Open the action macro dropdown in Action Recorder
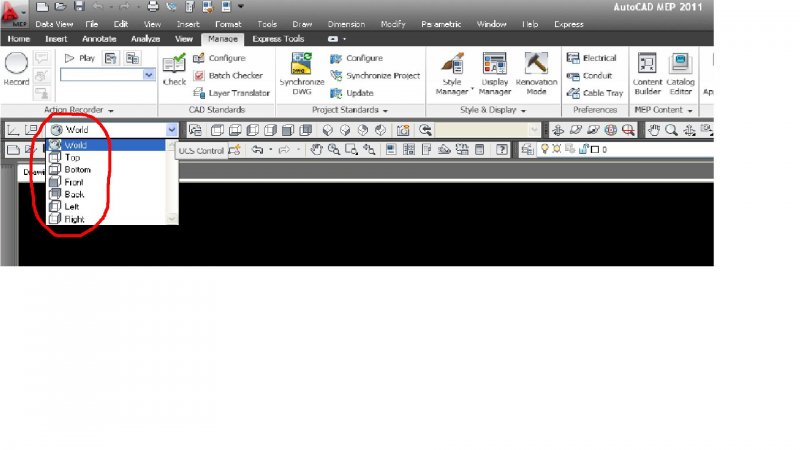Screen dimensions: 800x450 click(148, 75)
